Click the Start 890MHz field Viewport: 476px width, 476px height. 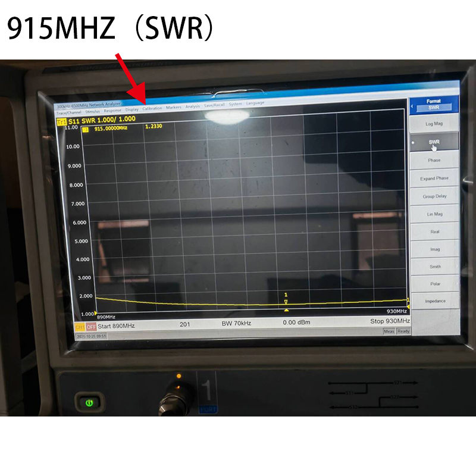[x=116, y=326]
